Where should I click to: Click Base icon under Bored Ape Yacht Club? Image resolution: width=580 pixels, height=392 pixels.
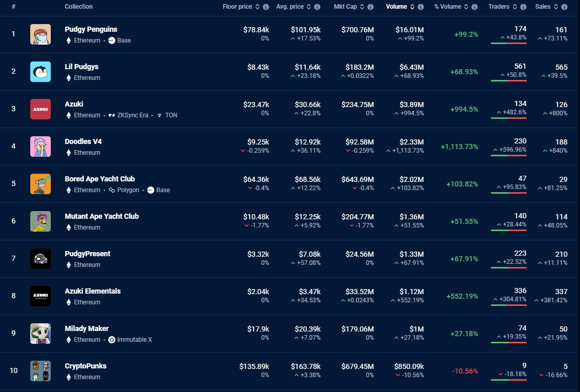point(151,190)
